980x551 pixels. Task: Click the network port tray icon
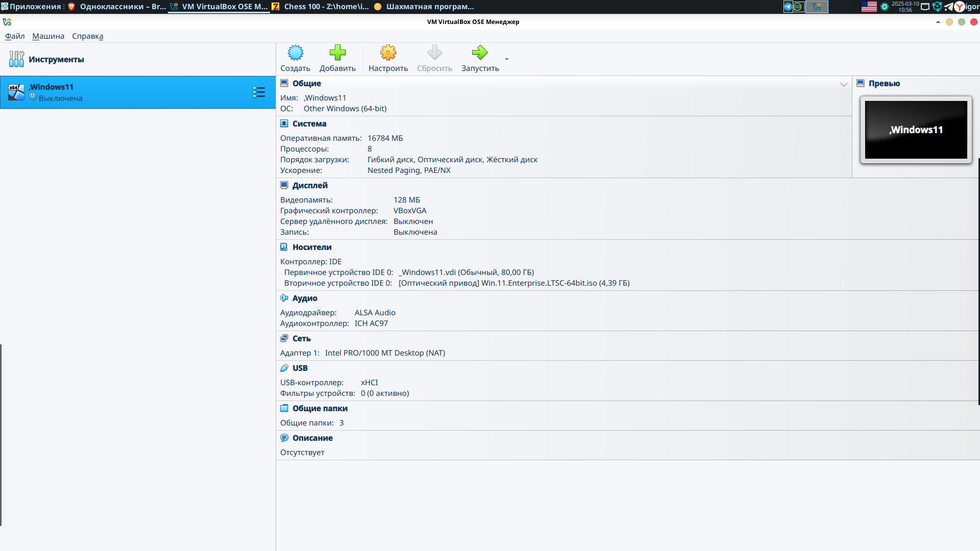(x=925, y=7)
